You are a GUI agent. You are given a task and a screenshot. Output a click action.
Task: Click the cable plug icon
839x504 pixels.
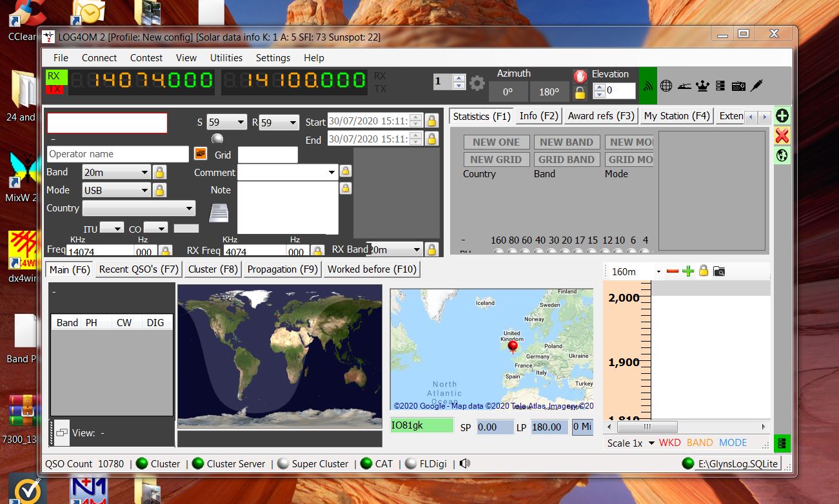point(757,85)
